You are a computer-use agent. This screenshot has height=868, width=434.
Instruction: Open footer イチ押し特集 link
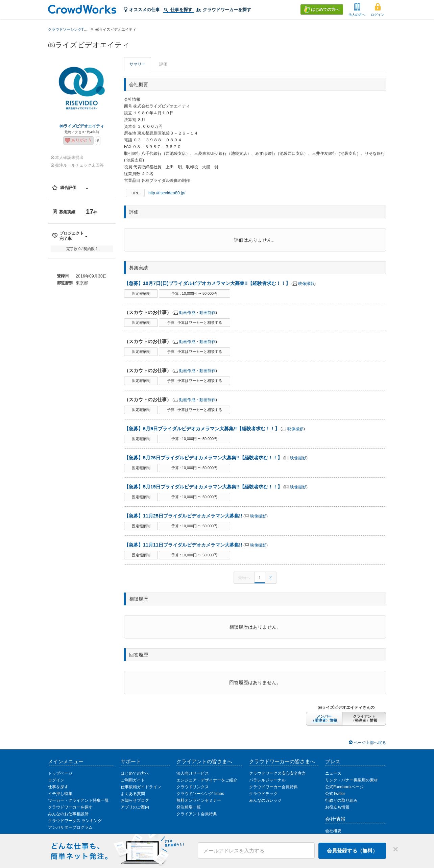point(60,794)
